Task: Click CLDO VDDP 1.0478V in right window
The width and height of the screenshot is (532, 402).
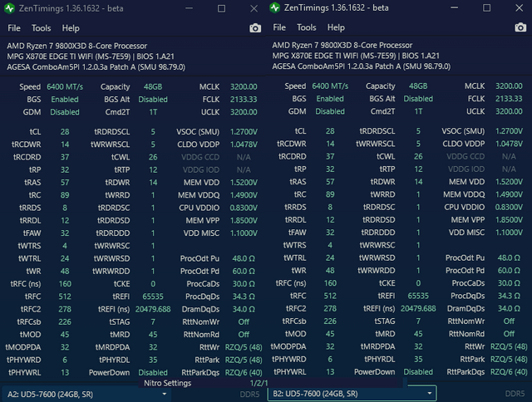Action: coord(509,144)
